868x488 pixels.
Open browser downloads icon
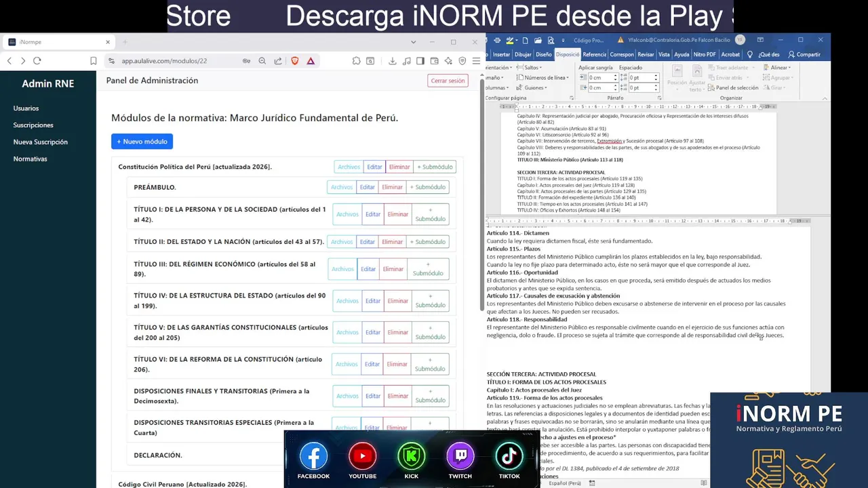coord(393,61)
